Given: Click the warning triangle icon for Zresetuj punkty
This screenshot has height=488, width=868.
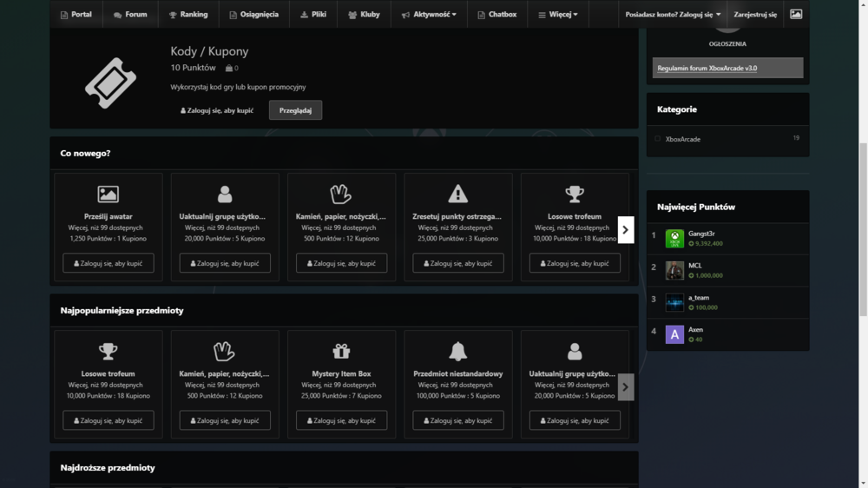Looking at the screenshot, I should (x=457, y=194).
